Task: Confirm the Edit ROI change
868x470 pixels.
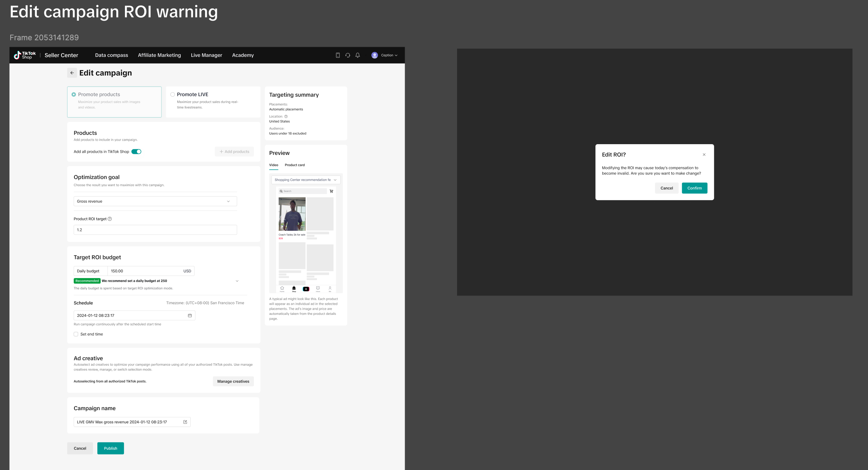Action: click(x=694, y=188)
